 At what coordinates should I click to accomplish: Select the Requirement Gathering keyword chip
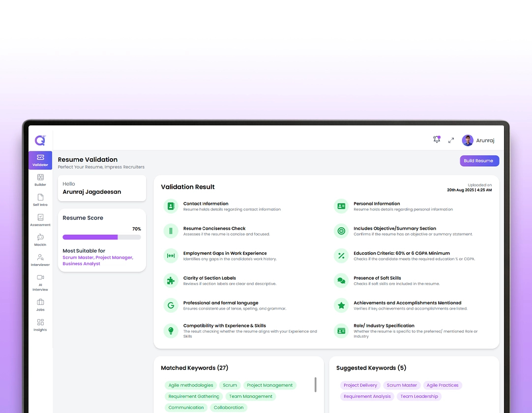click(194, 396)
